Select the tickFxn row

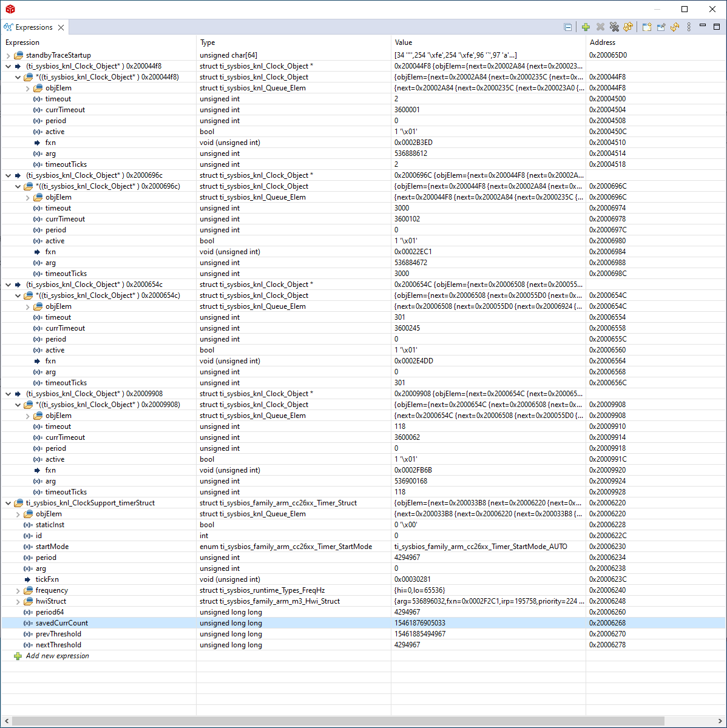coord(363,579)
